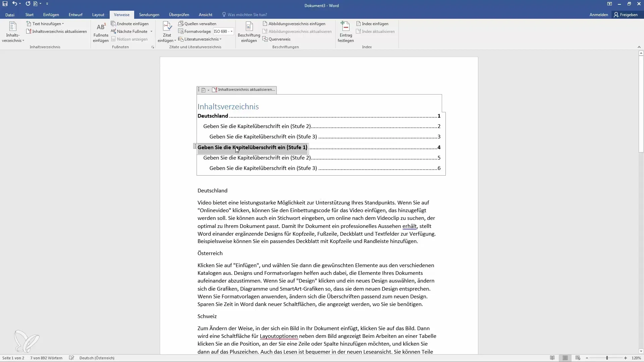Viewport: 644px width, 362px height.
Task: Switch to Web Layout view
Action: [578, 358]
